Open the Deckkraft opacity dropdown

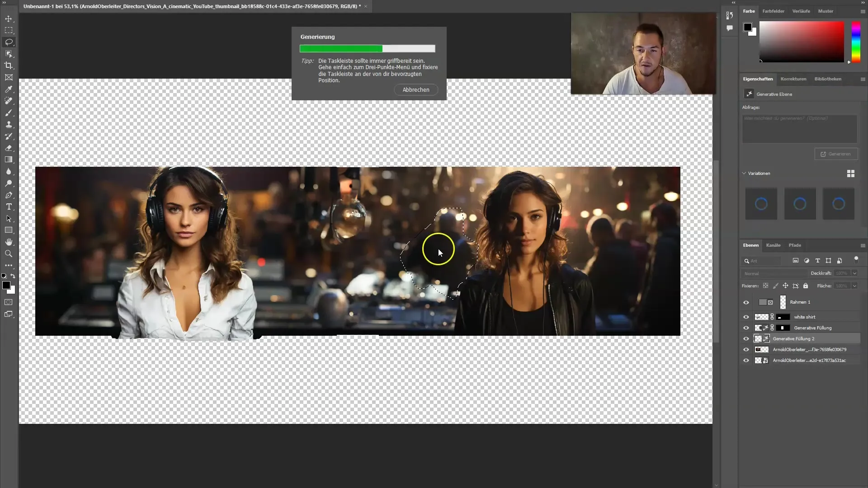pyautogui.click(x=854, y=273)
